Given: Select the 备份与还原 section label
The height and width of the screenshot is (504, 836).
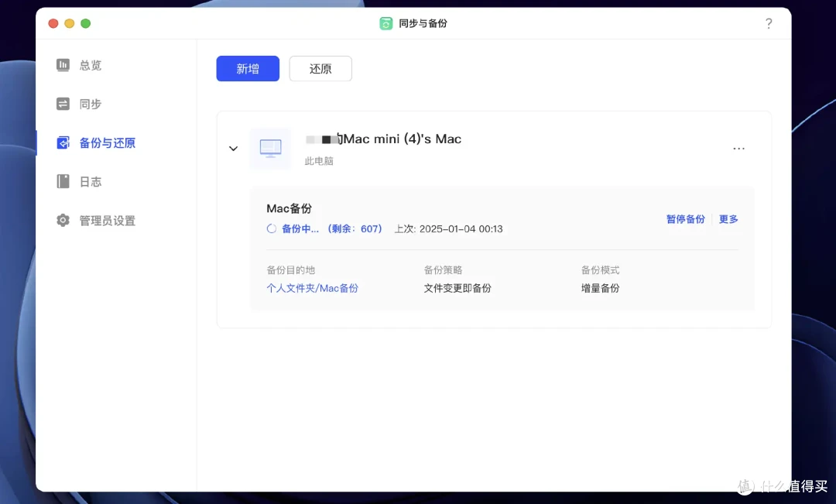Looking at the screenshot, I should [107, 143].
